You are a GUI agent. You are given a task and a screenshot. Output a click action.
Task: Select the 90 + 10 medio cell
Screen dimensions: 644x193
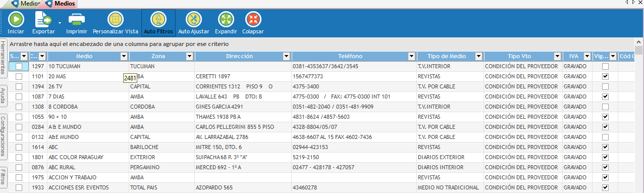(x=88, y=117)
